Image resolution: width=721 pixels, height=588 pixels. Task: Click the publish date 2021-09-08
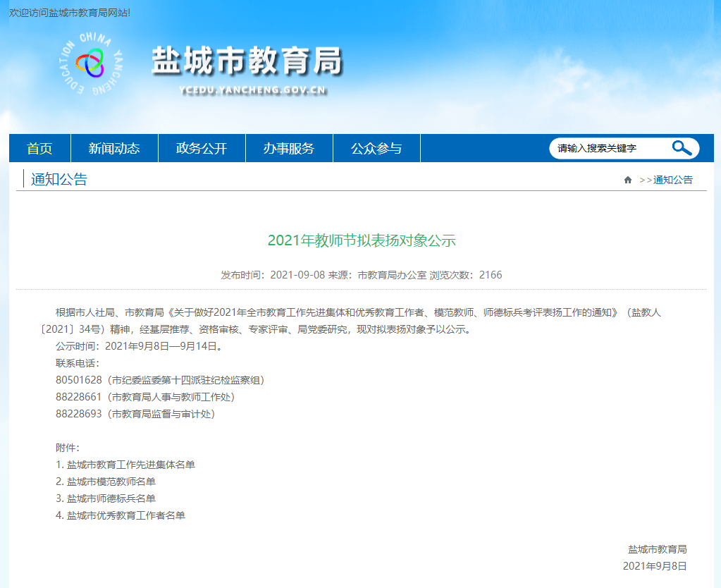297,275
